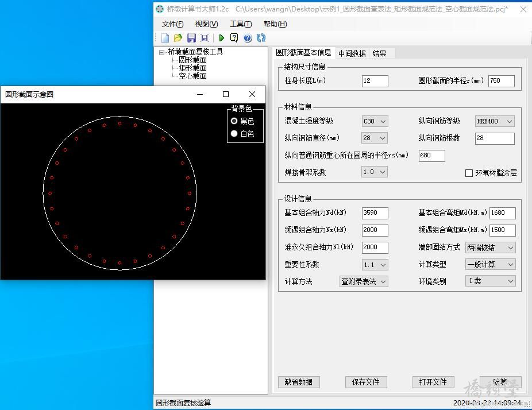Click the 基本组合弯矩Md input field

(503, 213)
